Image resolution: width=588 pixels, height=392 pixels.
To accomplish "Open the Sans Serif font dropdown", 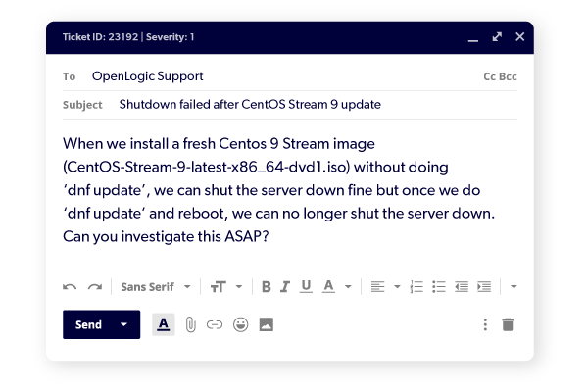I will tap(156, 287).
